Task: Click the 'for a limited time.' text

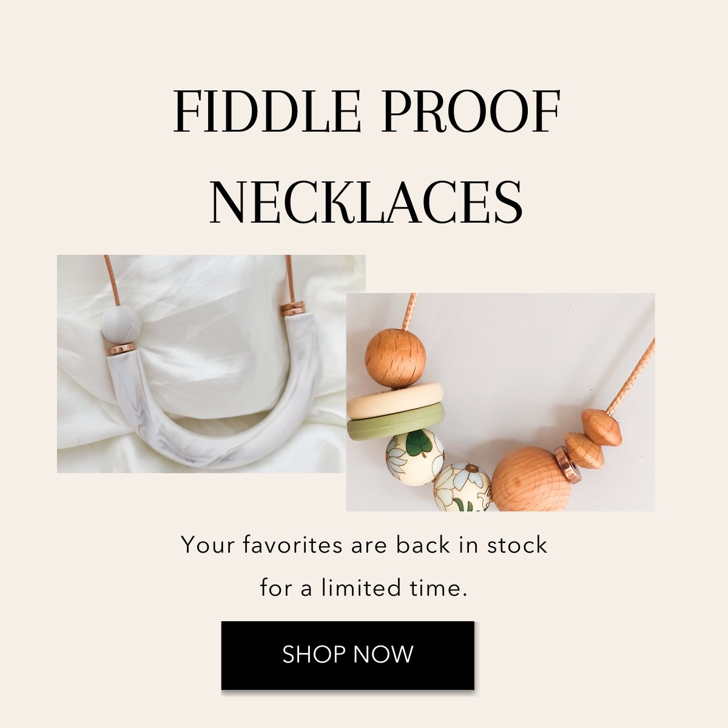Action: click(x=364, y=588)
